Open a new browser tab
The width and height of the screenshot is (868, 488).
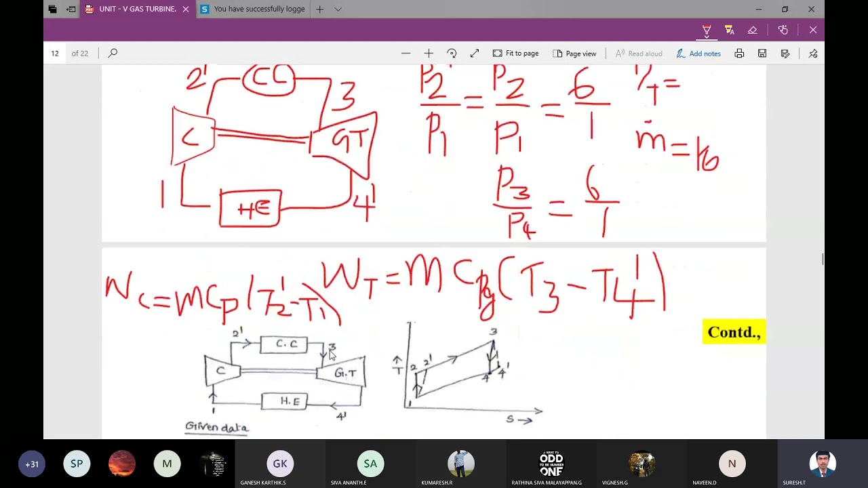coord(319,9)
